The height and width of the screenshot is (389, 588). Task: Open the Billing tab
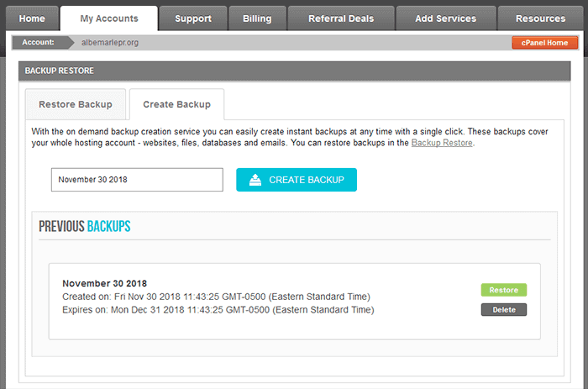tap(257, 18)
